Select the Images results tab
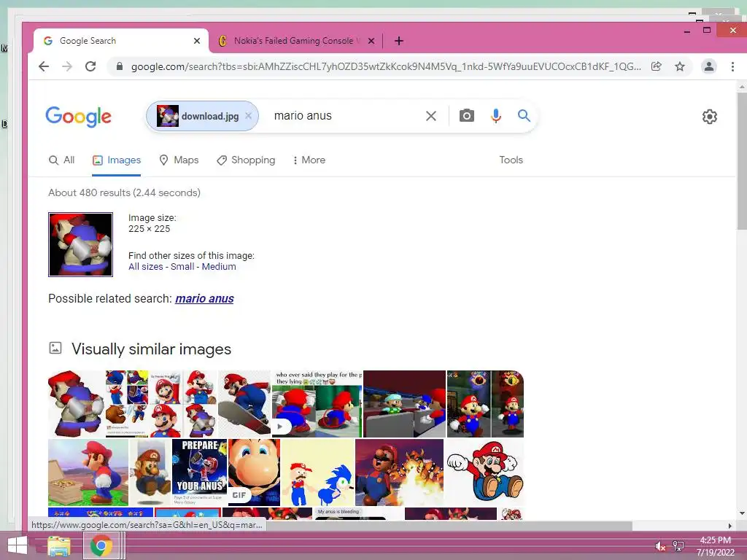747x560 pixels. [x=117, y=160]
